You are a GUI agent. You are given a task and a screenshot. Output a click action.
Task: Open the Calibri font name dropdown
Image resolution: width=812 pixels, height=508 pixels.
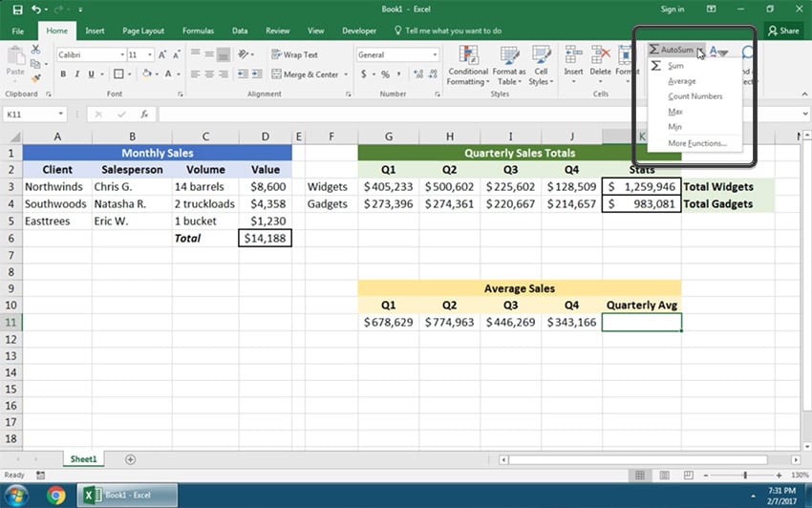click(x=122, y=54)
